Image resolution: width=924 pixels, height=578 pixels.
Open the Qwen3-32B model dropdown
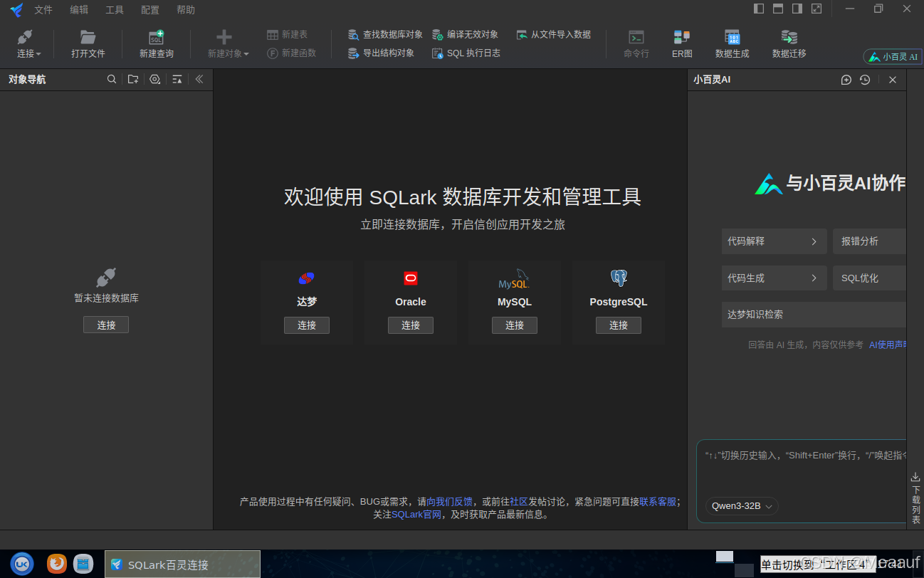(742, 506)
